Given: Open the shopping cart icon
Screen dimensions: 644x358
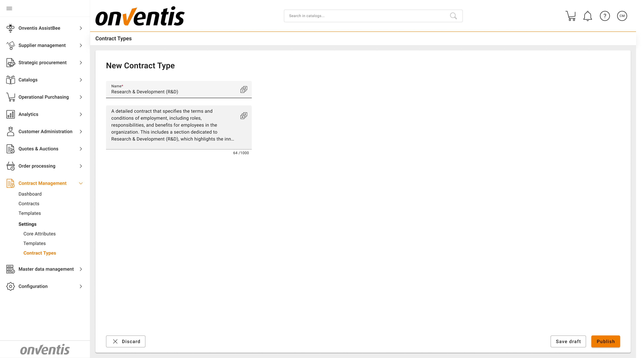Looking at the screenshot, I should pyautogui.click(x=570, y=16).
